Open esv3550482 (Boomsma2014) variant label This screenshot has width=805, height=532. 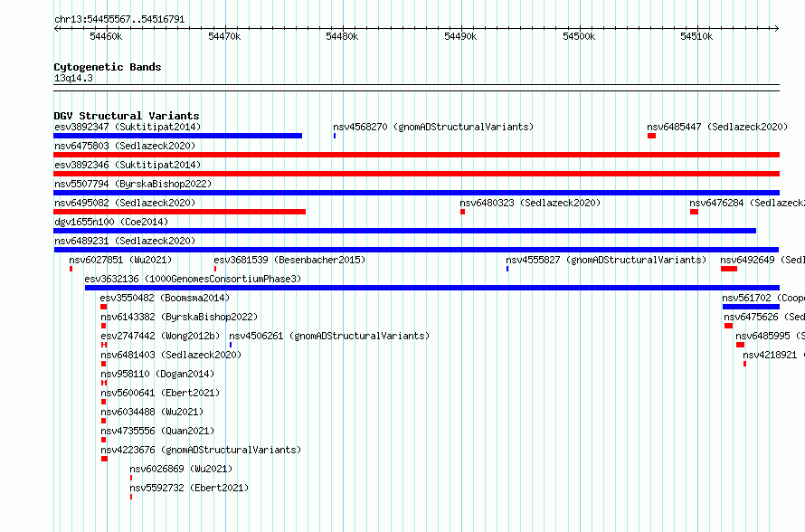coord(165,298)
